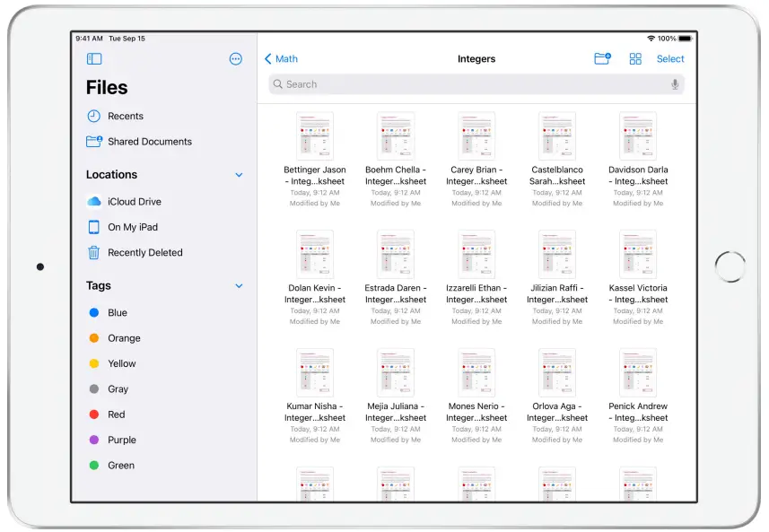Image resolution: width=769 pixels, height=532 pixels.
Task: Open On My iPad location
Action: 133,227
